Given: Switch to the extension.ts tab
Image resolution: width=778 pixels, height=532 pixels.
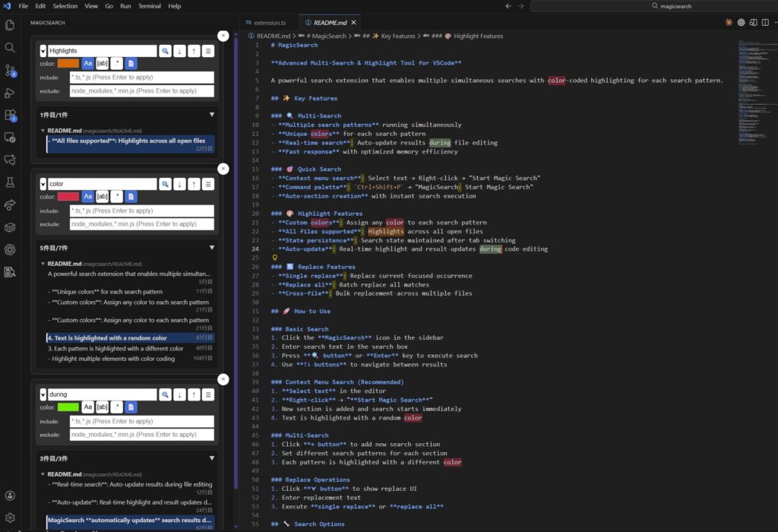Looking at the screenshot, I should point(266,23).
